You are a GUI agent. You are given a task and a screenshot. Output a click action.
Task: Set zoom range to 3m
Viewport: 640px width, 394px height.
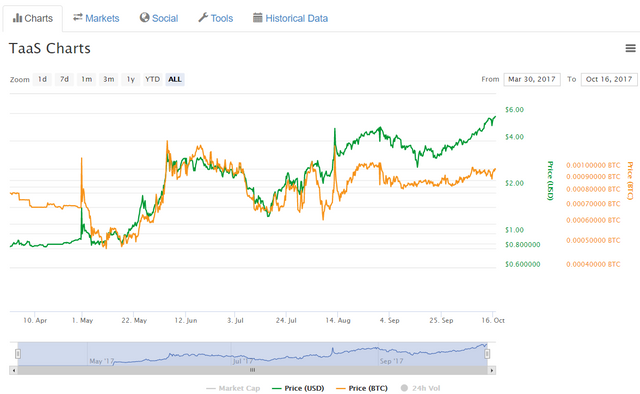click(x=109, y=79)
